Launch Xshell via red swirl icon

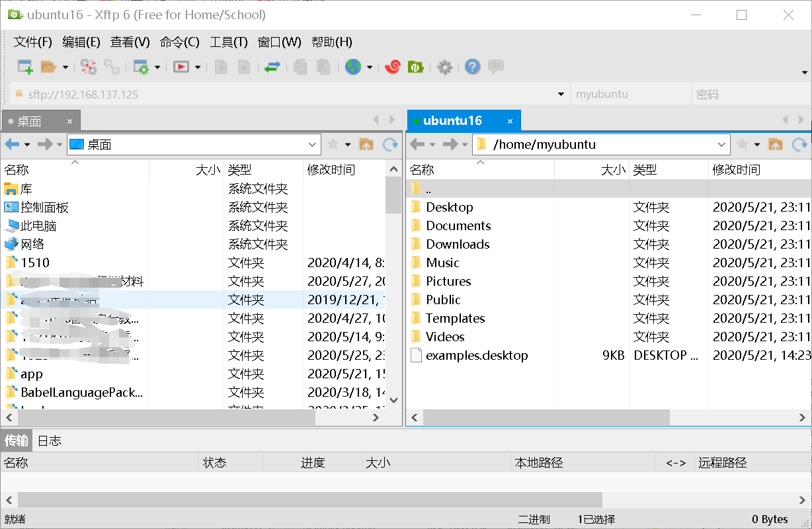click(x=393, y=67)
